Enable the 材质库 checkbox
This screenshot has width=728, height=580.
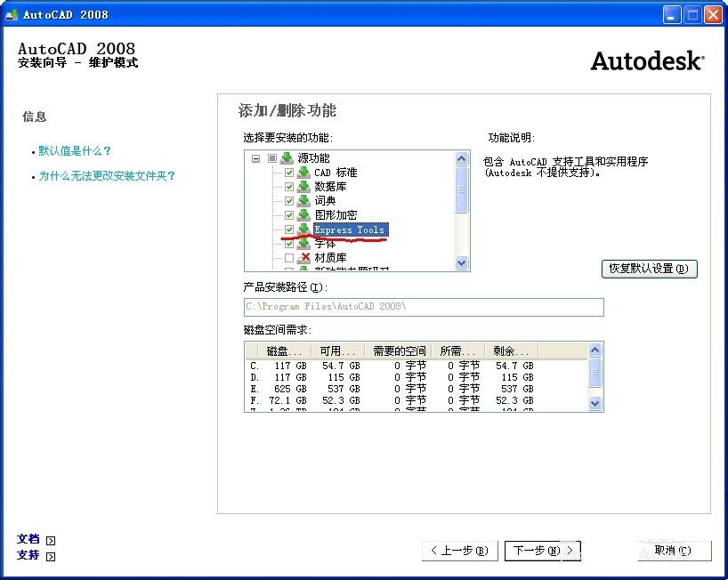[289, 258]
